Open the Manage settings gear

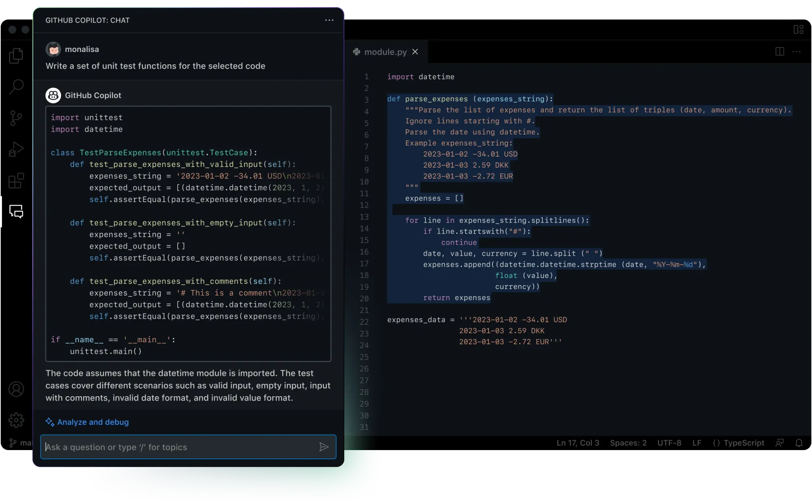pyautogui.click(x=16, y=420)
